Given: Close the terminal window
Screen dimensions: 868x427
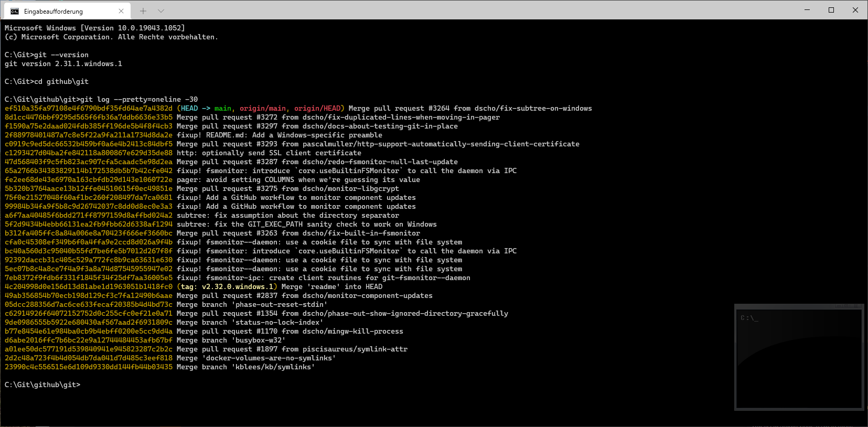Looking at the screenshot, I should 855,10.
